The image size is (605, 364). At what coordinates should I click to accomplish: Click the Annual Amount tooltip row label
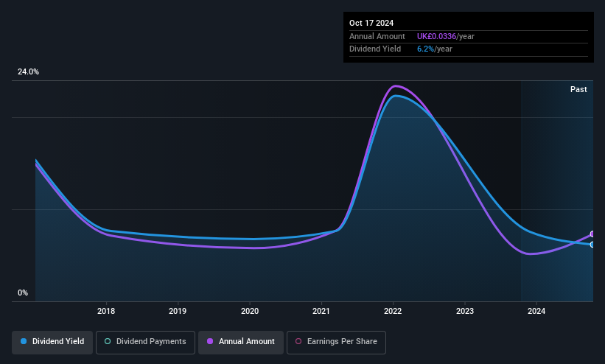click(x=377, y=36)
